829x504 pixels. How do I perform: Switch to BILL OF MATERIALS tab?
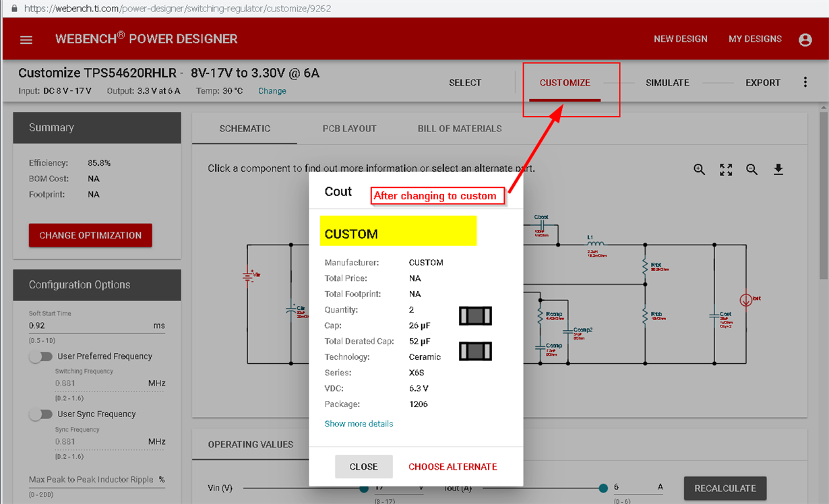(460, 129)
